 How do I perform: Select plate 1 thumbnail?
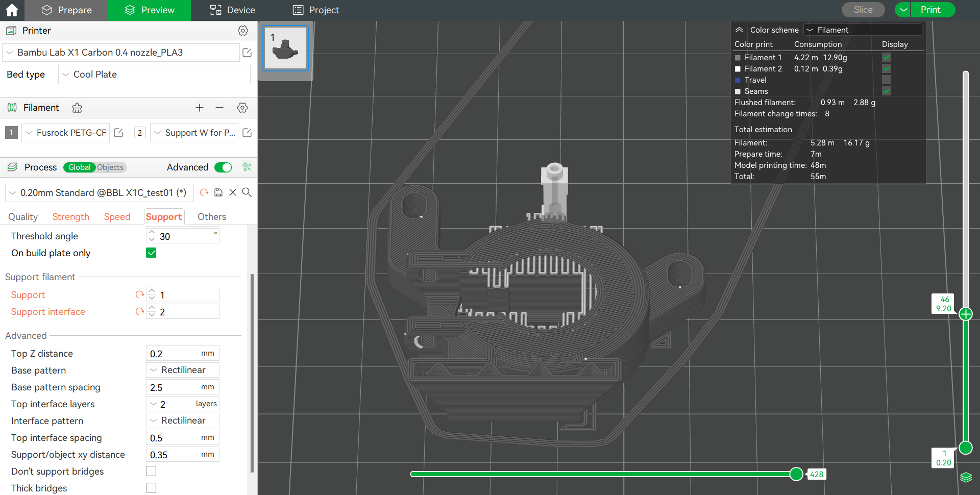[x=285, y=48]
